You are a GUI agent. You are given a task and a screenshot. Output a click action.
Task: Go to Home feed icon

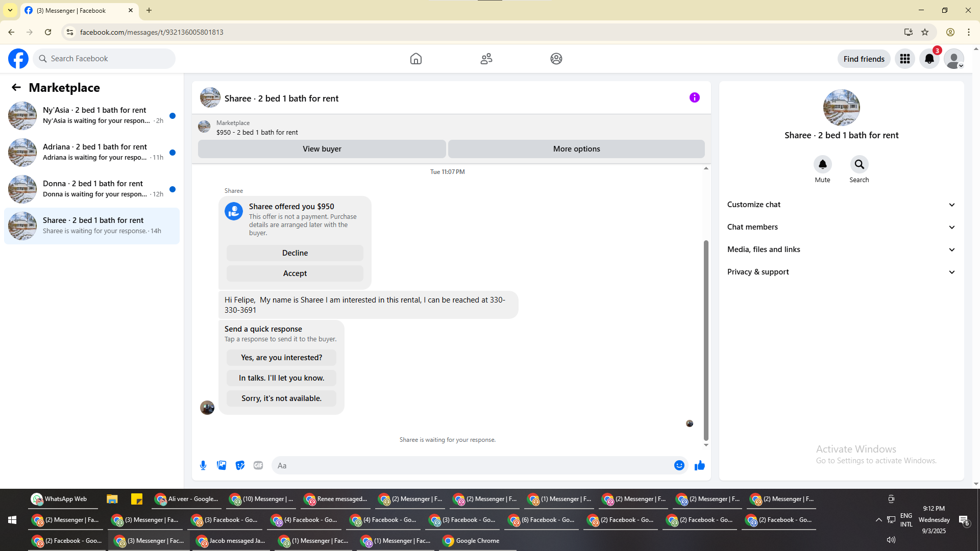coord(416,59)
